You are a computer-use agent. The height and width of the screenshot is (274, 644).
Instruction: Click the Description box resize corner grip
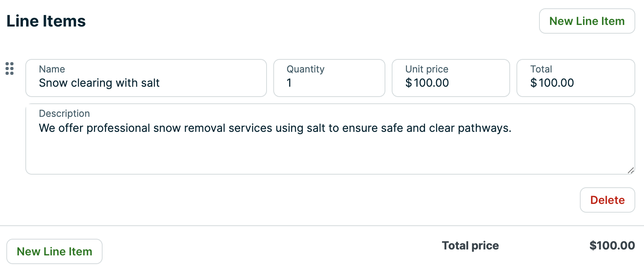coord(631,170)
